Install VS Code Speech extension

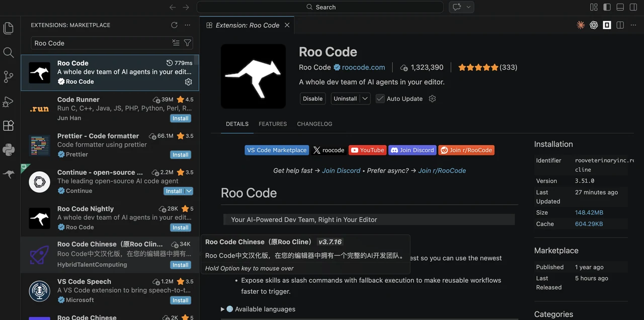click(x=181, y=300)
